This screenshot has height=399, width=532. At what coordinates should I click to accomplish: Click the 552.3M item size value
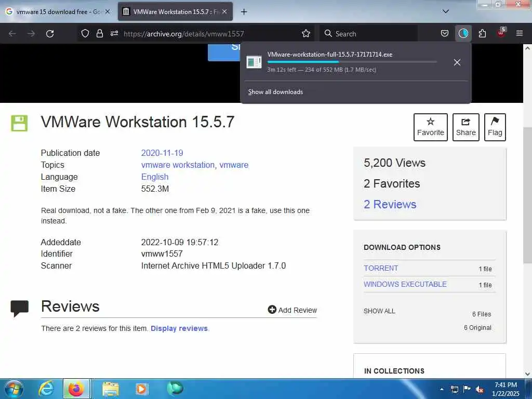155,189
